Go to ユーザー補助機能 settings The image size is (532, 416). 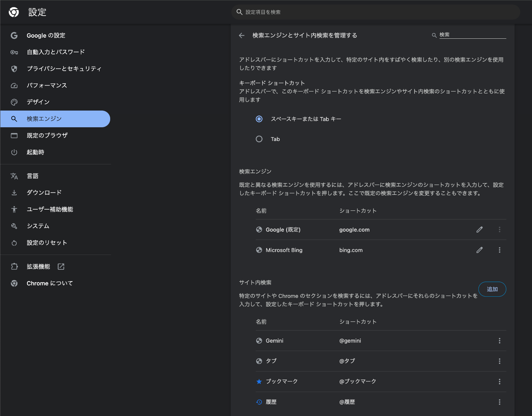(x=55, y=209)
